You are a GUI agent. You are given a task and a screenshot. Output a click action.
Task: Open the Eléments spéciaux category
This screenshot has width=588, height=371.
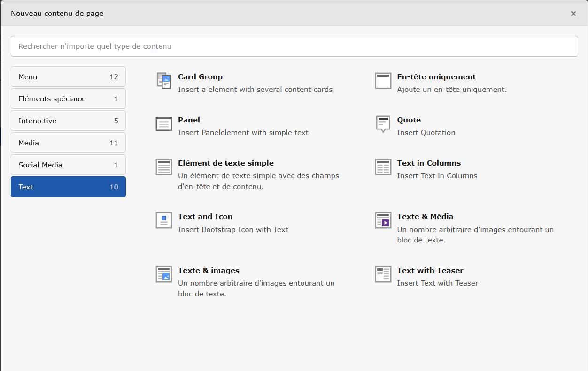[68, 98]
